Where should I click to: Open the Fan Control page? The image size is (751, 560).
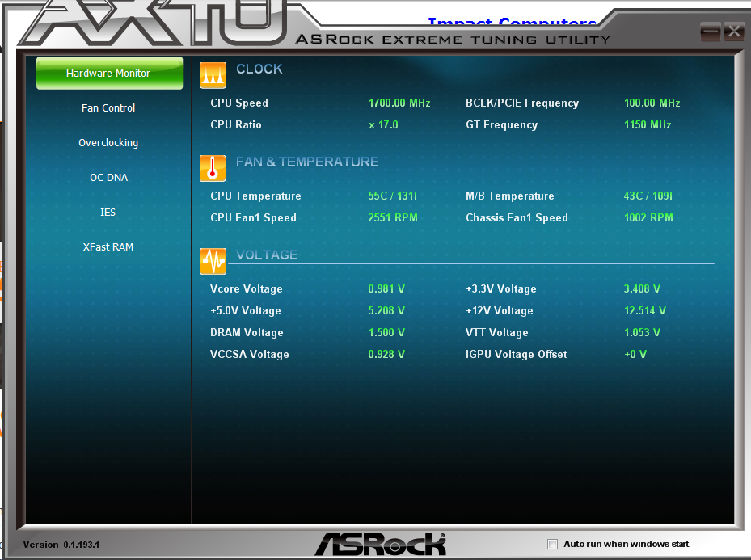108,108
